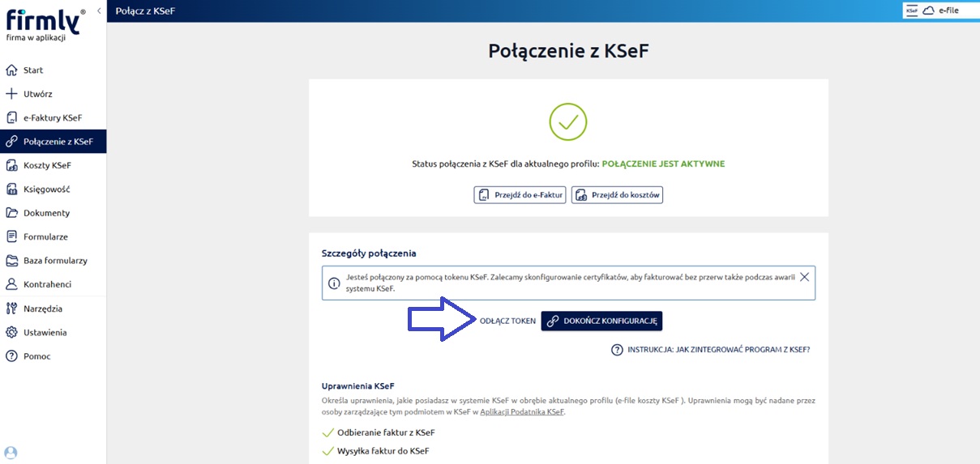Click the Ustawienia gear icon
The image size is (980, 464).
(11, 333)
